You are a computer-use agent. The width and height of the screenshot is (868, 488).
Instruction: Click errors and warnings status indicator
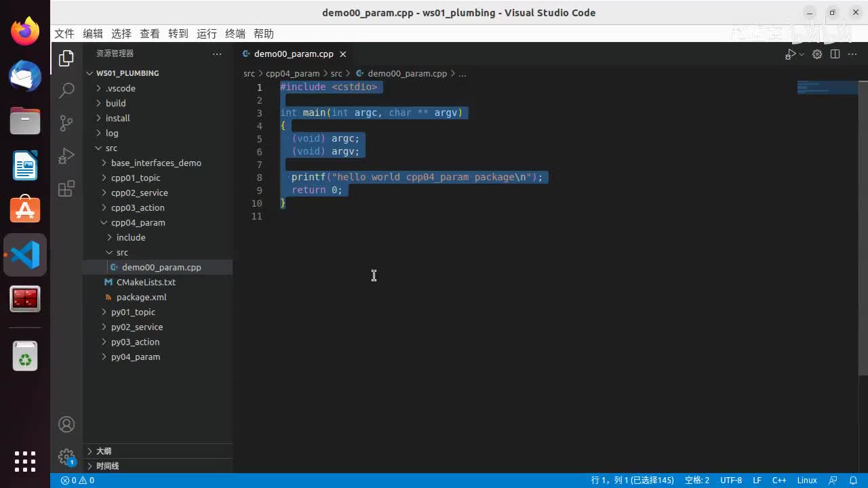[x=77, y=481]
